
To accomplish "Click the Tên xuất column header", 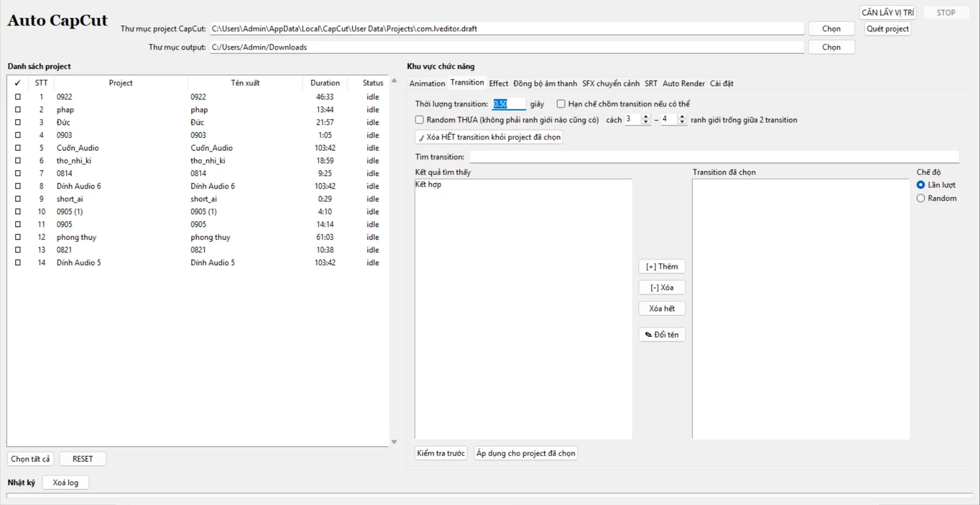I will point(245,83).
